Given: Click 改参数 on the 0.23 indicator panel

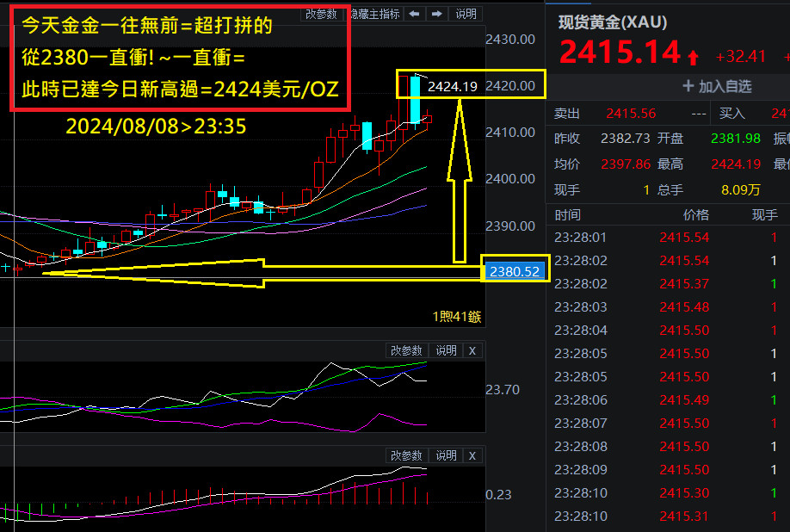Looking at the screenshot, I should tap(406, 455).
